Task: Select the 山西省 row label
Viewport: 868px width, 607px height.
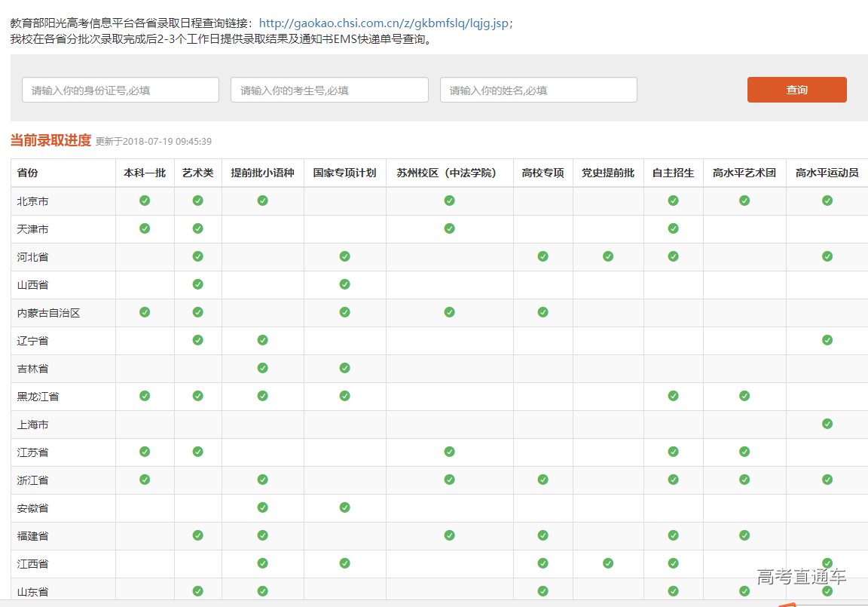Action: click(x=33, y=285)
